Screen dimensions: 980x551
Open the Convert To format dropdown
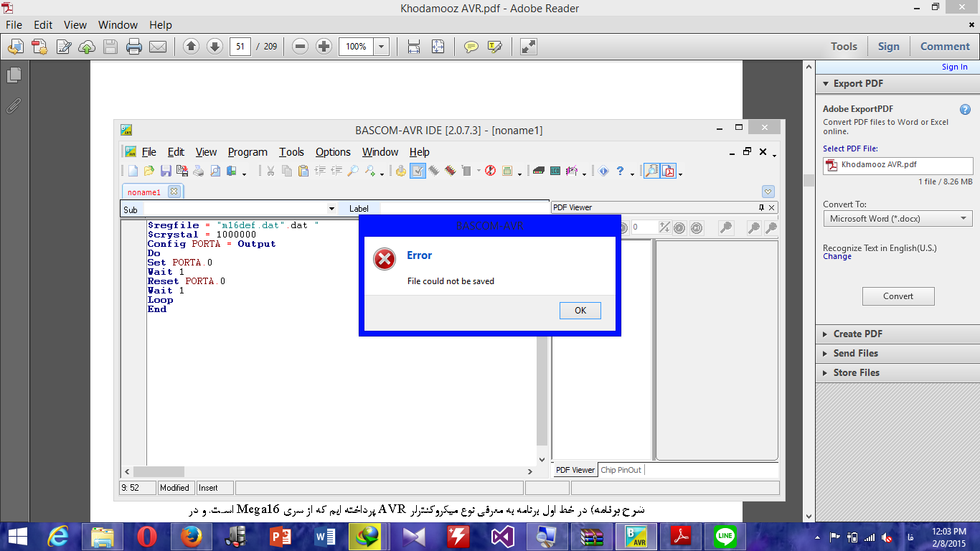[x=897, y=219]
